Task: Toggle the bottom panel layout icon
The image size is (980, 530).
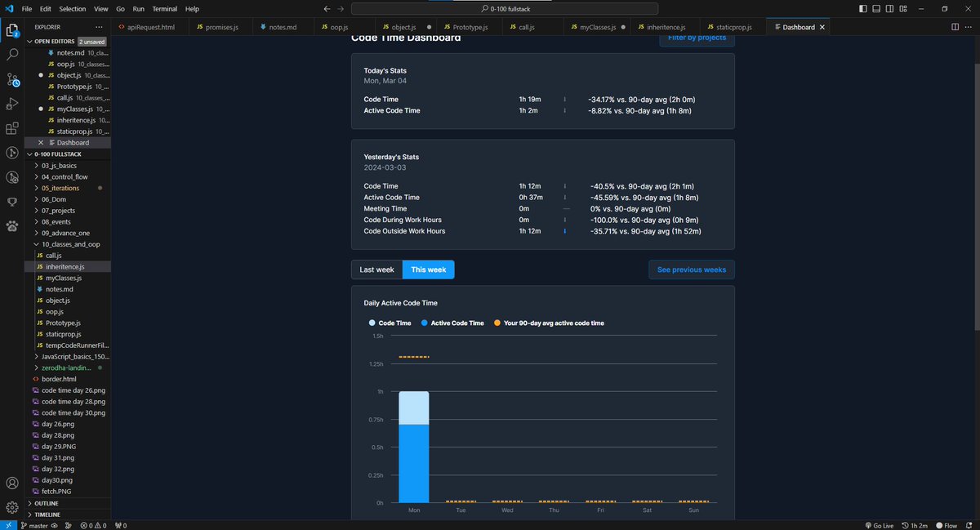Action: tap(876, 8)
